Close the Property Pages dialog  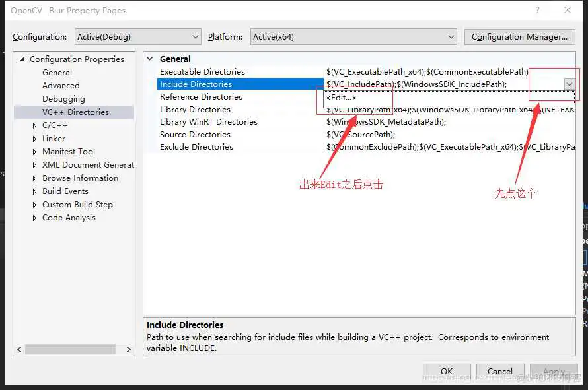click(x=568, y=10)
